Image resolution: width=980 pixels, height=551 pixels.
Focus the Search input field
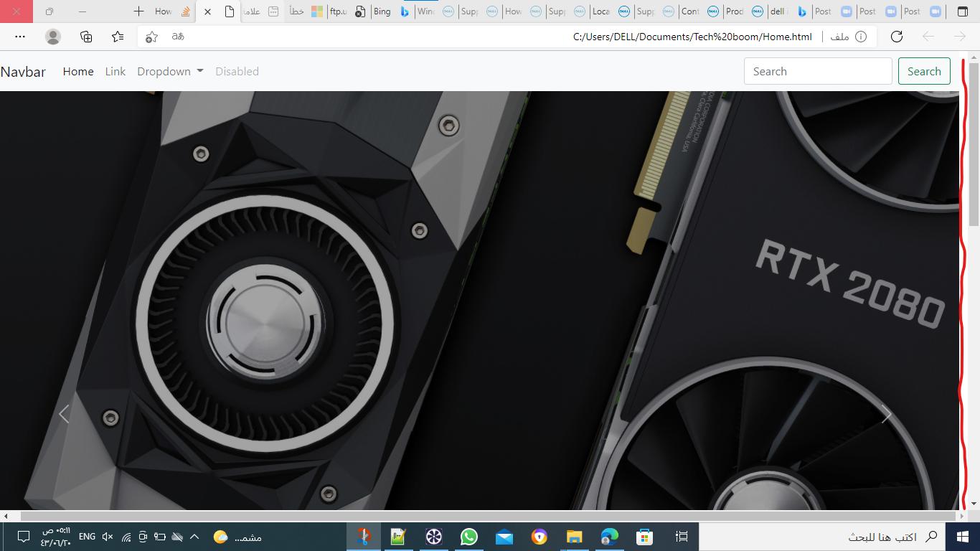(x=818, y=71)
